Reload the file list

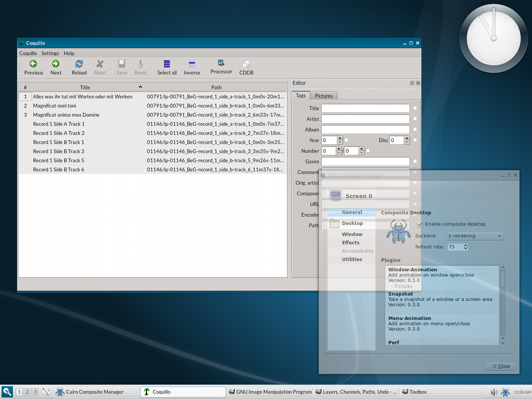click(x=79, y=67)
